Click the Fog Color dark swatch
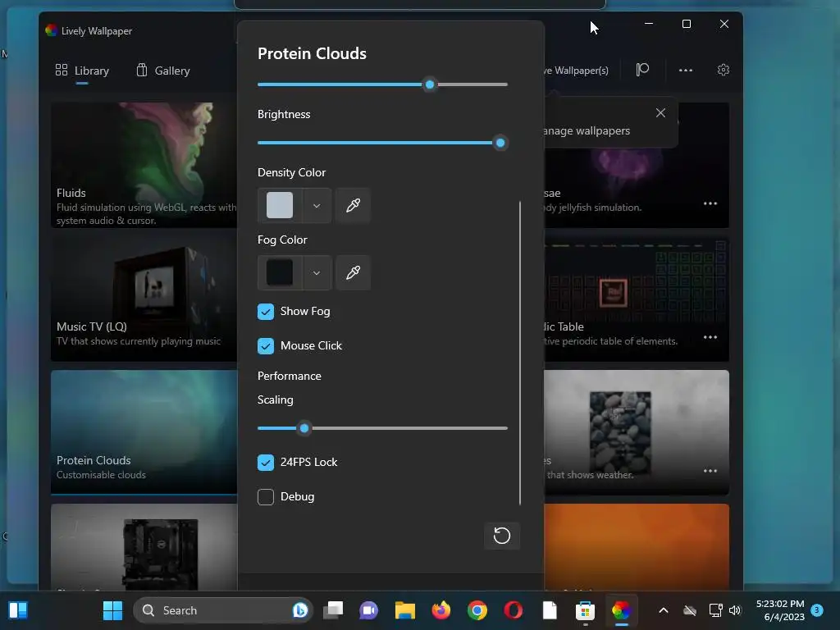Screen dimensions: 840x630 tap(280, 272)
